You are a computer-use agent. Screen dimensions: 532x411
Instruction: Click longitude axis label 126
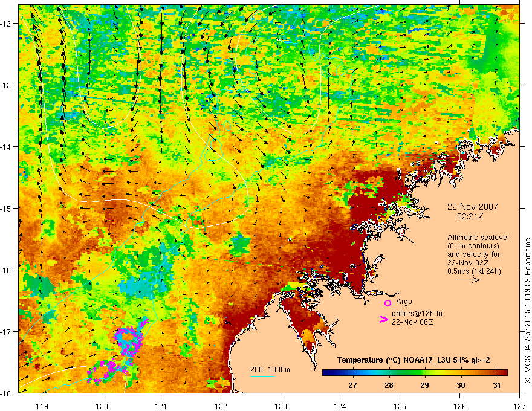click(x=459, y=406)
